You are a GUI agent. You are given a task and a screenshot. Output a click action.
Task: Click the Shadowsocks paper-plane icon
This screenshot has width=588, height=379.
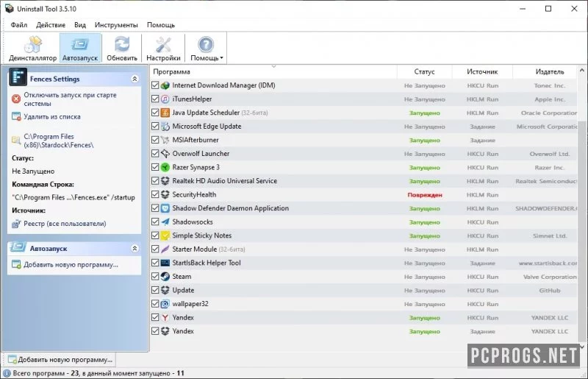[165, 222]
